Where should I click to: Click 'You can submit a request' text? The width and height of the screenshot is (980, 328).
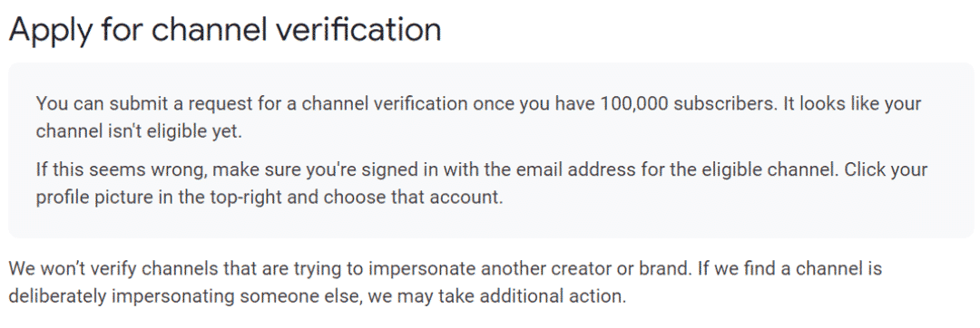[x=140, y=103]
